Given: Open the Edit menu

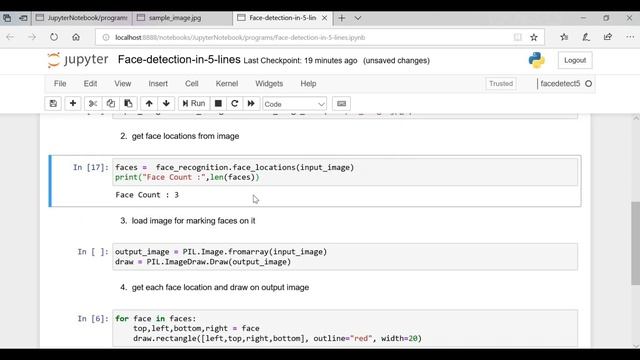Looking at the screenshot, I should 90,84.
